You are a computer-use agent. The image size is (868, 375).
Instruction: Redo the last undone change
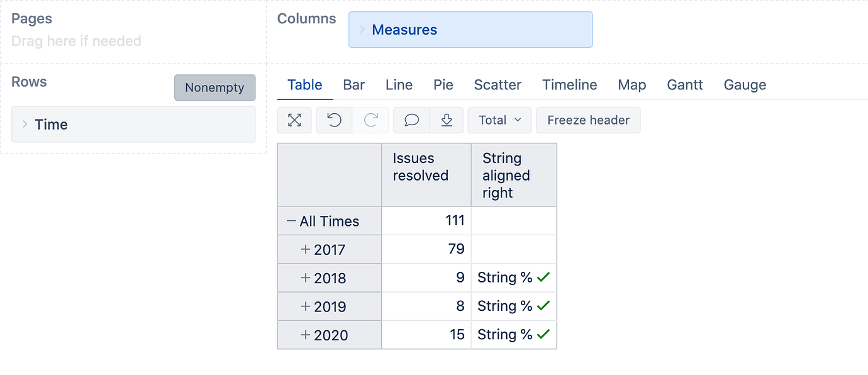(x=371, y=120)
